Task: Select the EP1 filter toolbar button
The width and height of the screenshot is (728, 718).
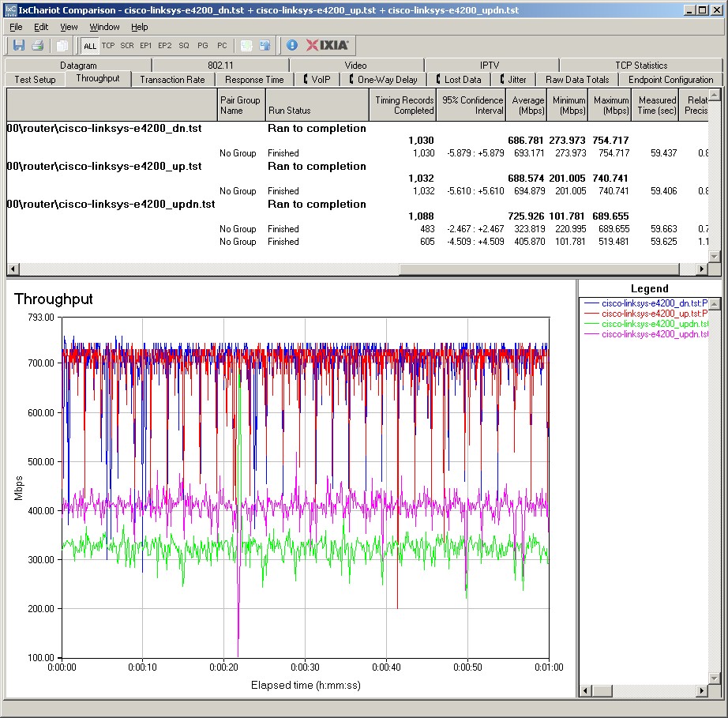Action: [146, 46]
